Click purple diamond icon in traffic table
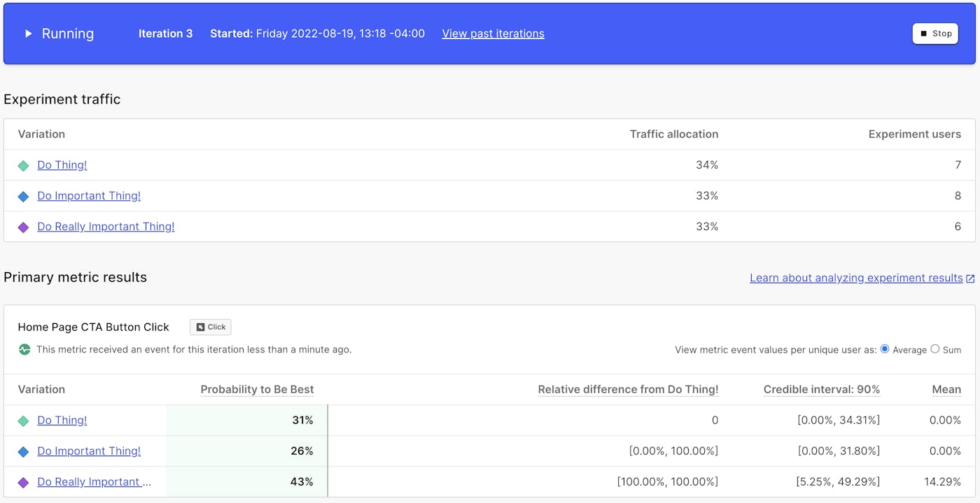The width and height of the screenshot is (980, 503). pyautogui.click(x=23, y=227)
